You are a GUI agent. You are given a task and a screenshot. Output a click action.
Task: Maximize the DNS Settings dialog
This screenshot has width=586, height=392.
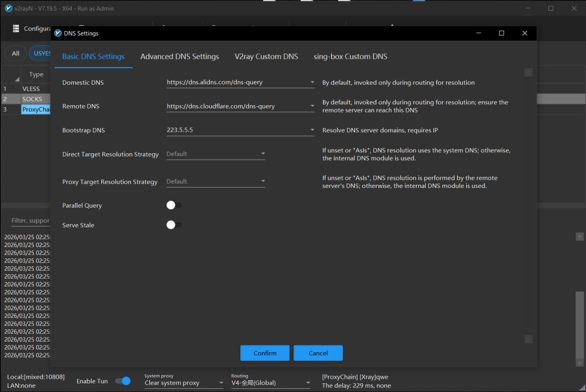(x=501, y=33)
